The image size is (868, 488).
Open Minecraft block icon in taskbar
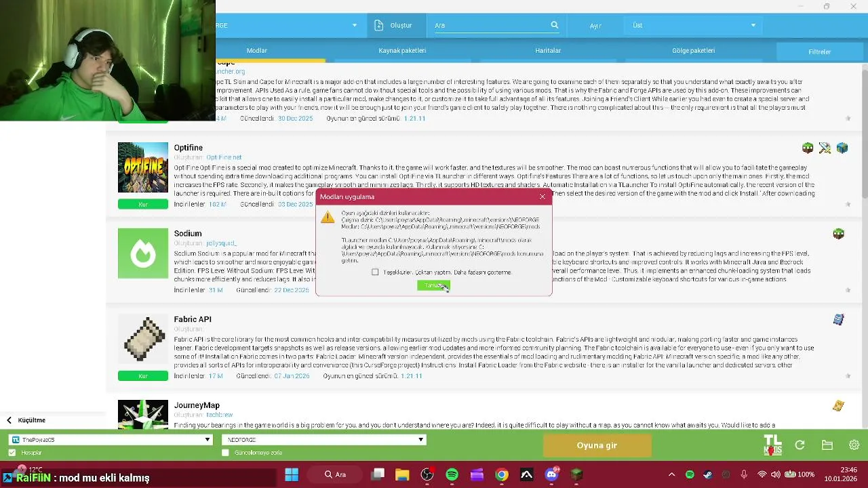(x=576, y=474)
